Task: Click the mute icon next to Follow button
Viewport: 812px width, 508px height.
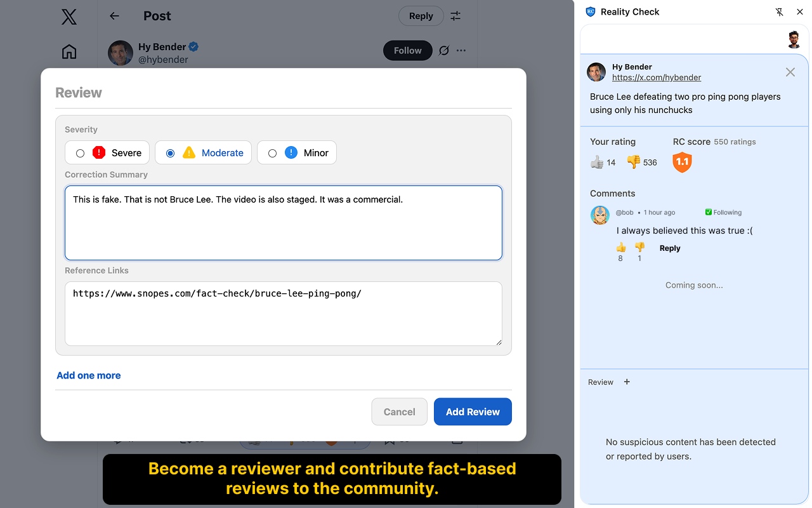Action: pos(443,50)
